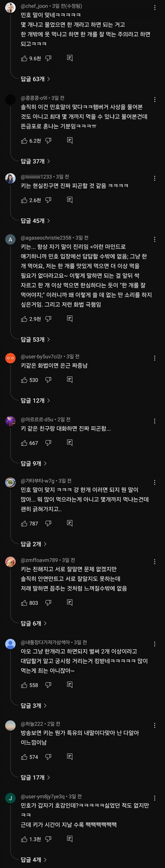Like the comment by @chef_joon
Image resolution: width=165 pixels, height=868 pixels.
point(24,58)
